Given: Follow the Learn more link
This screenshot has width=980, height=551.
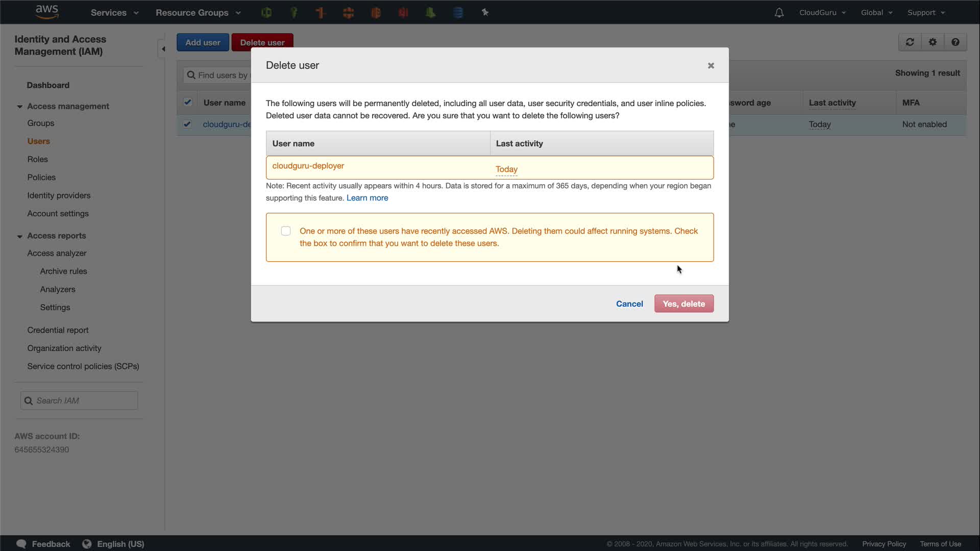Looking at the screenshot, I should coord(367,198).
